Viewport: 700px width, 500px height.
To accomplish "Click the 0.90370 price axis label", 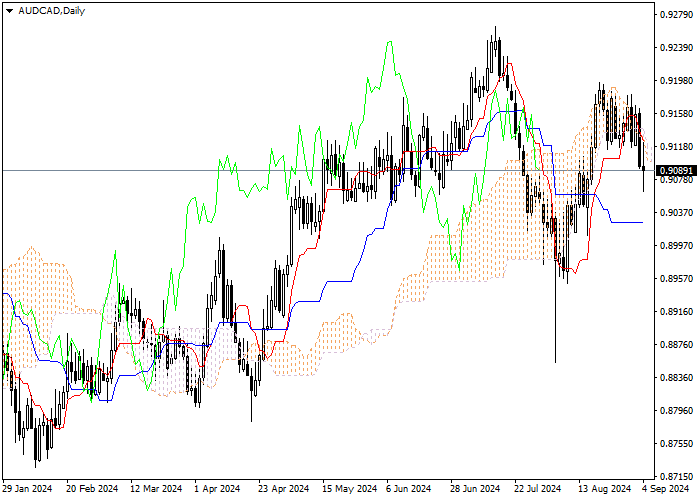I will click(677, 212).
